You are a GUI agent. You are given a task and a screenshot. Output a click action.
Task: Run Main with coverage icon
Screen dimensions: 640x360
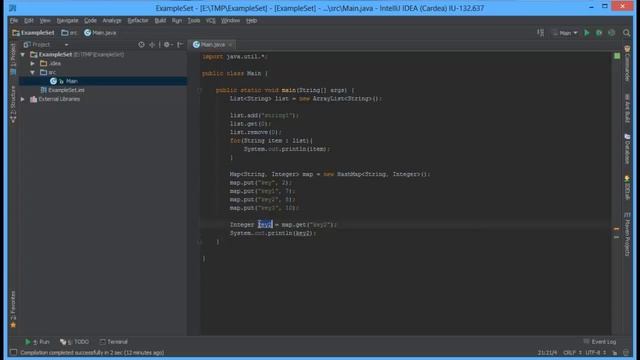[x=611, y=33]
